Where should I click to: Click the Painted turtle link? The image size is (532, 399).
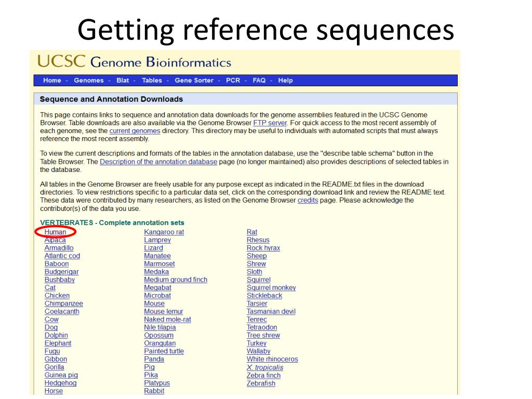point(164,352)
